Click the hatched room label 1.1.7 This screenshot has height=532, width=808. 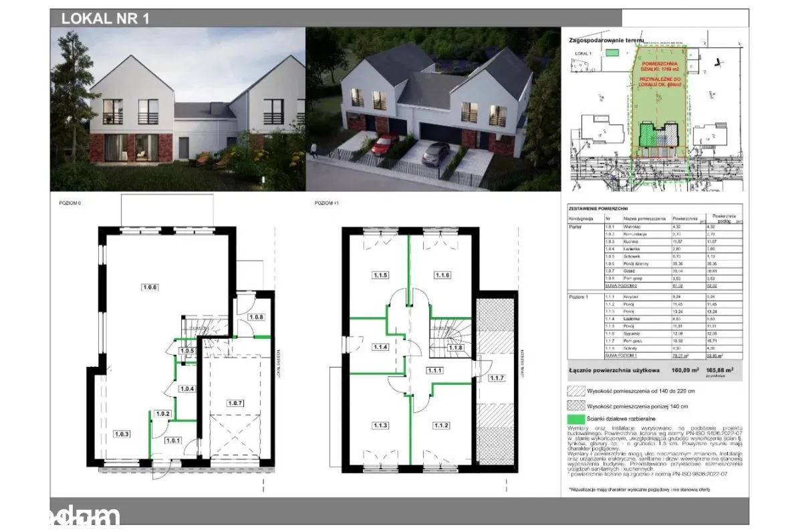point(497,379)
